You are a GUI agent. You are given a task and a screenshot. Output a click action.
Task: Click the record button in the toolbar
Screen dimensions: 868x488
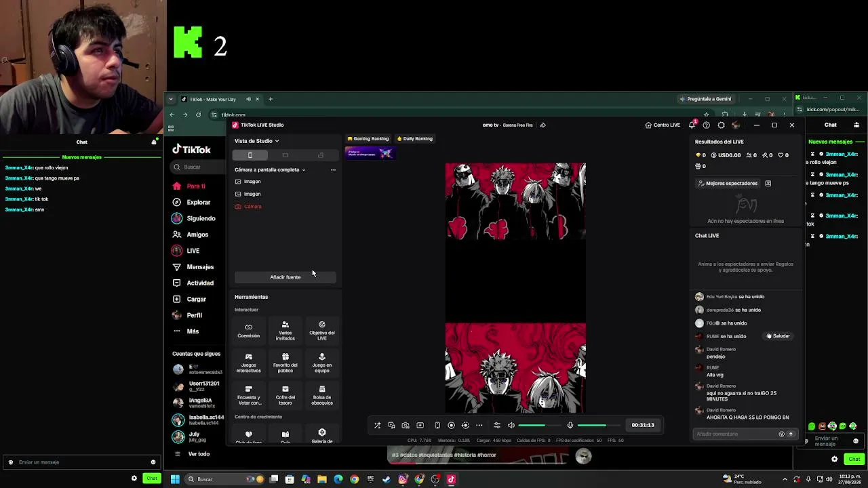click(x=451, y=425)
